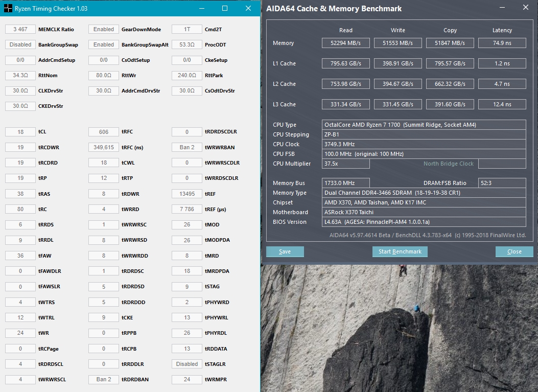Viewport: 538px width, 392px height.
Task: Select the Memory Read value 52294 MB/s
Action: (x=345, y=43)
